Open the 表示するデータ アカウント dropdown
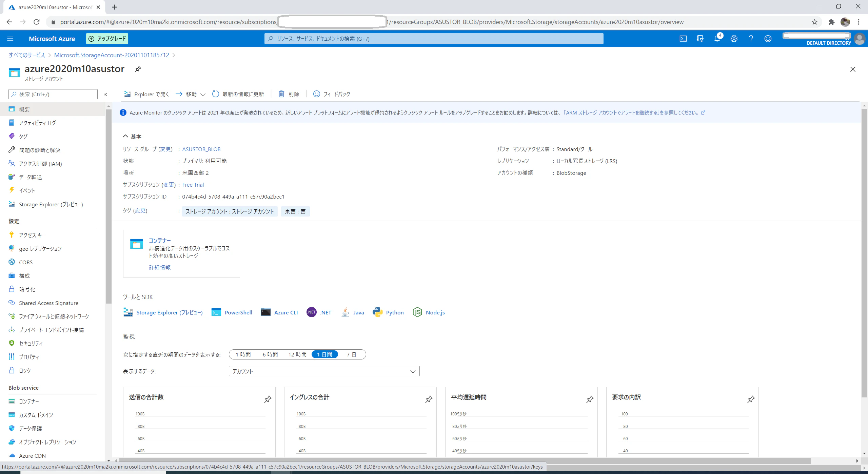This screenshot has height=474, width=868. click(324, 371)
